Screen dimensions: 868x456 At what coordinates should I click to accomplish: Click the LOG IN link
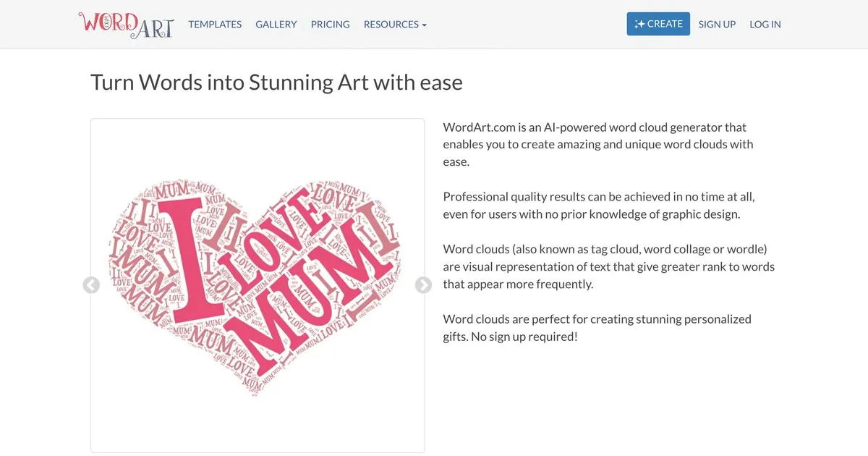(x=765, y=24)
